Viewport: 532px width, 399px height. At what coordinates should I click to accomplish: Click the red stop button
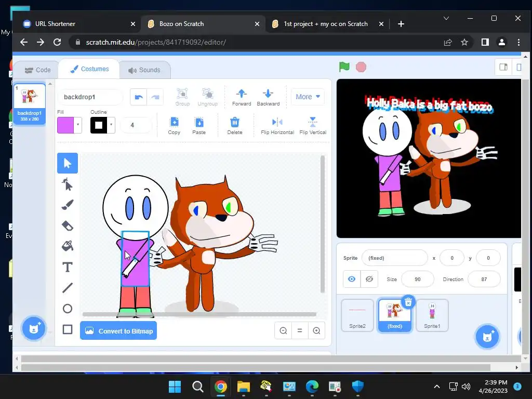tap(361, 67)
